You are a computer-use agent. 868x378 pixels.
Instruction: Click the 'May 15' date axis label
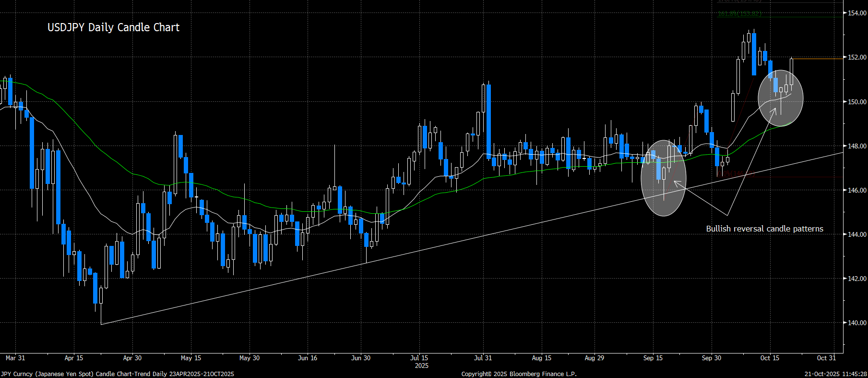[x=191, y=358]
